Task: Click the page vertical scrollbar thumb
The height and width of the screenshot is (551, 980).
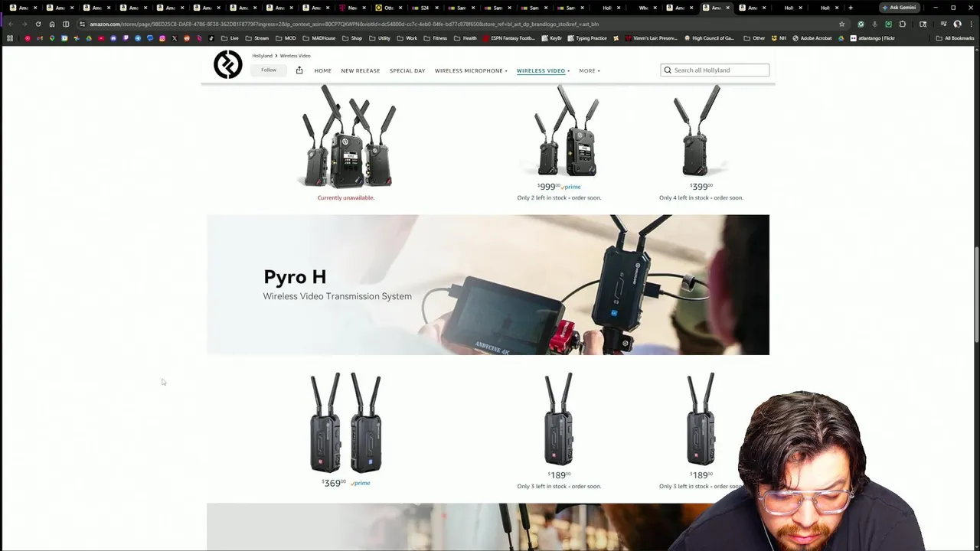Action: tap(976, 295)
